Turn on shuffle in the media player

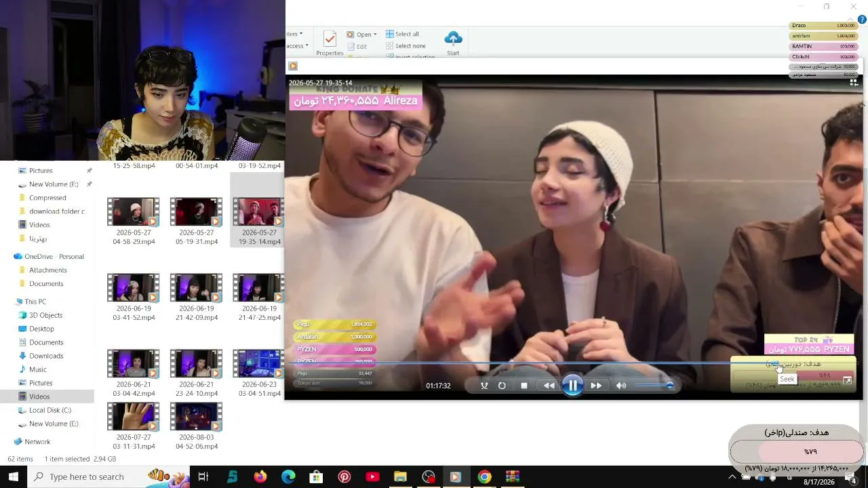coord(484,386)
